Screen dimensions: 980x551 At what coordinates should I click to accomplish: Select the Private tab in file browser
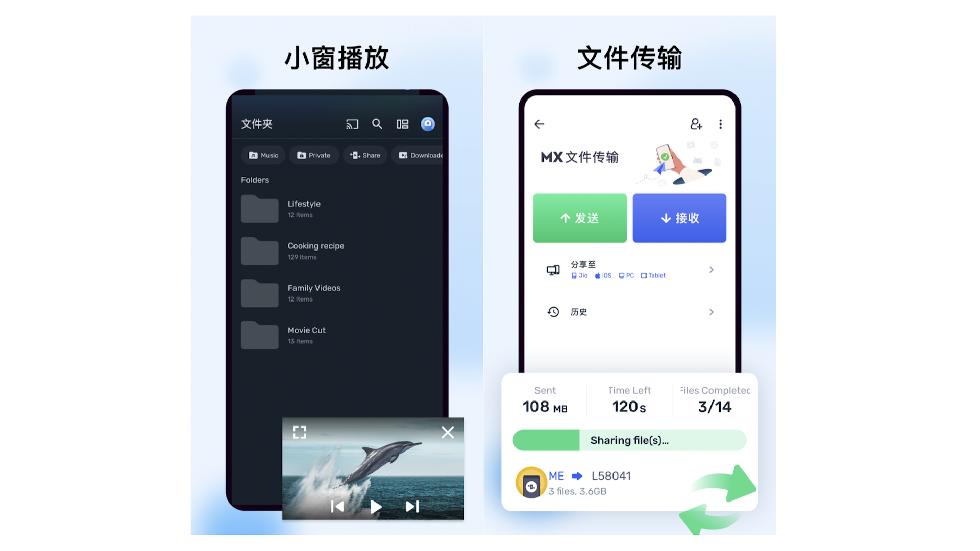(314, 155)
